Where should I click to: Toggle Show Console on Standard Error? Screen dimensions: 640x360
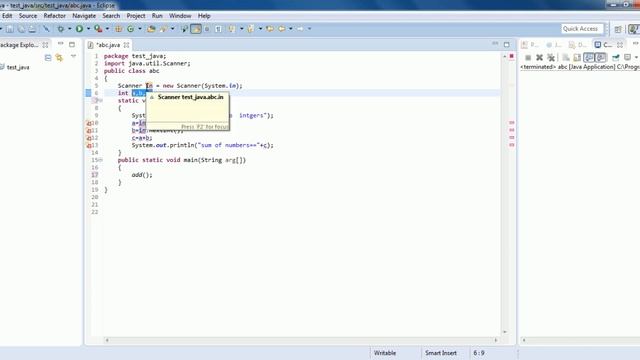(601, 58)
